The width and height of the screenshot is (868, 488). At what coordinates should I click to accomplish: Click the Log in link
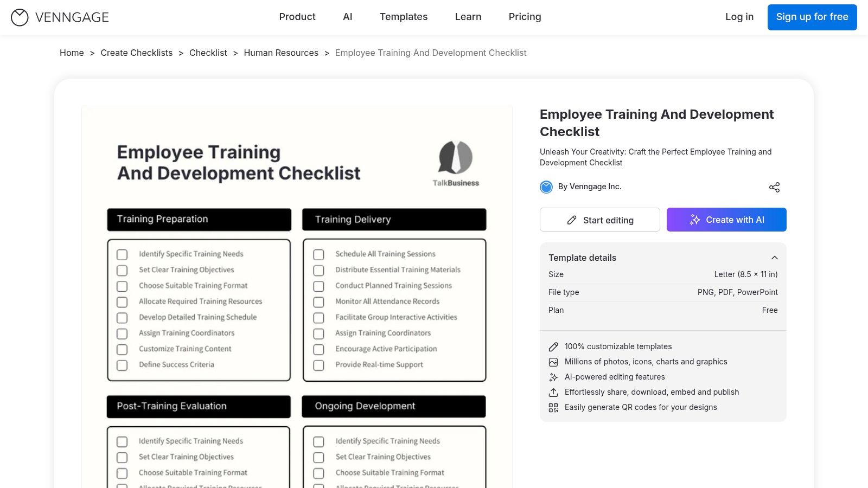click(739, 17)
